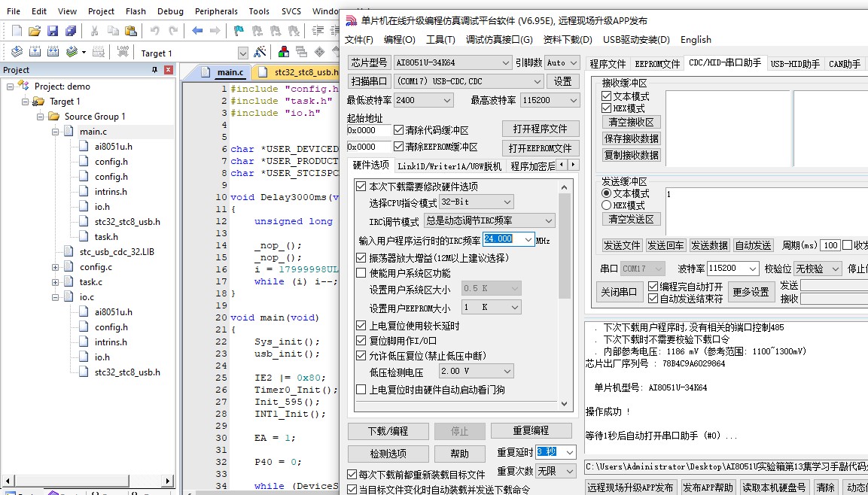This screenshot has height=495, width=868.
Task: Collapse the io.c tree node
Action: click(x=56, y=297)
